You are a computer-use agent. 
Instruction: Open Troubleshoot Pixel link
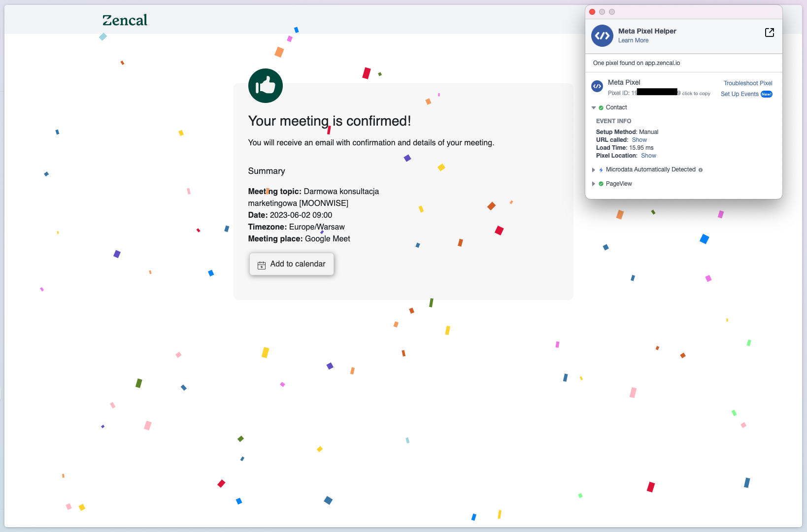(747, 83)
